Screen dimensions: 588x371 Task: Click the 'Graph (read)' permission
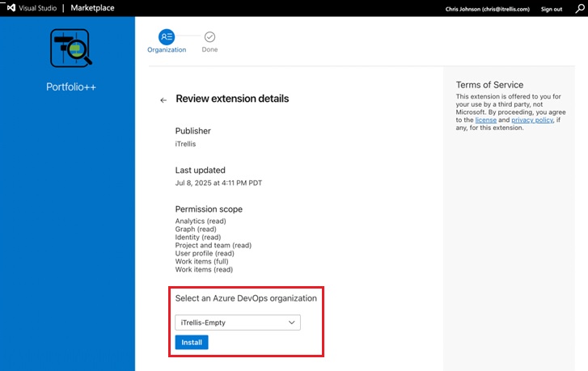196,229
